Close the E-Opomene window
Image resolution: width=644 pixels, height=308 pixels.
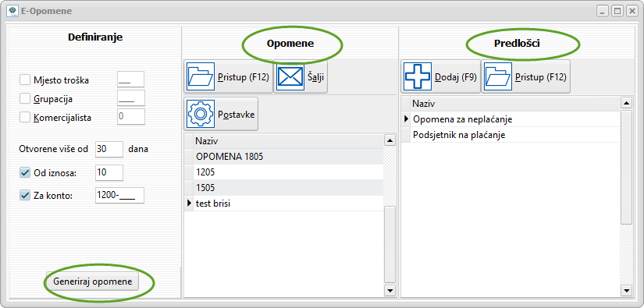point(632,11)
